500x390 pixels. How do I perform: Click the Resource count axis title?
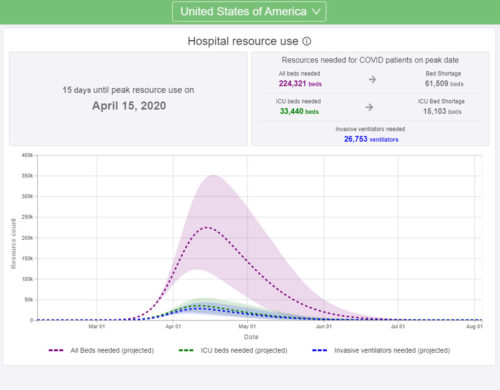pos(13,244)
